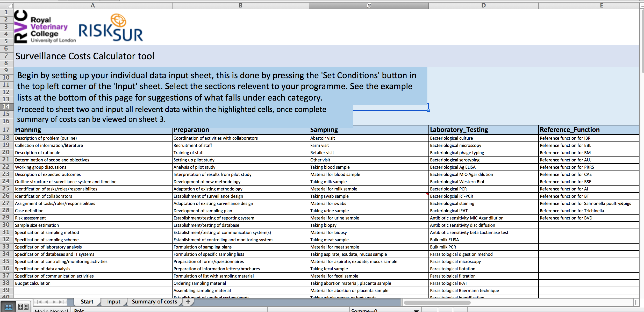Select cell 'Bacteriological PCR'
Screen dimensions: 644x312
(x=484, y=189)
